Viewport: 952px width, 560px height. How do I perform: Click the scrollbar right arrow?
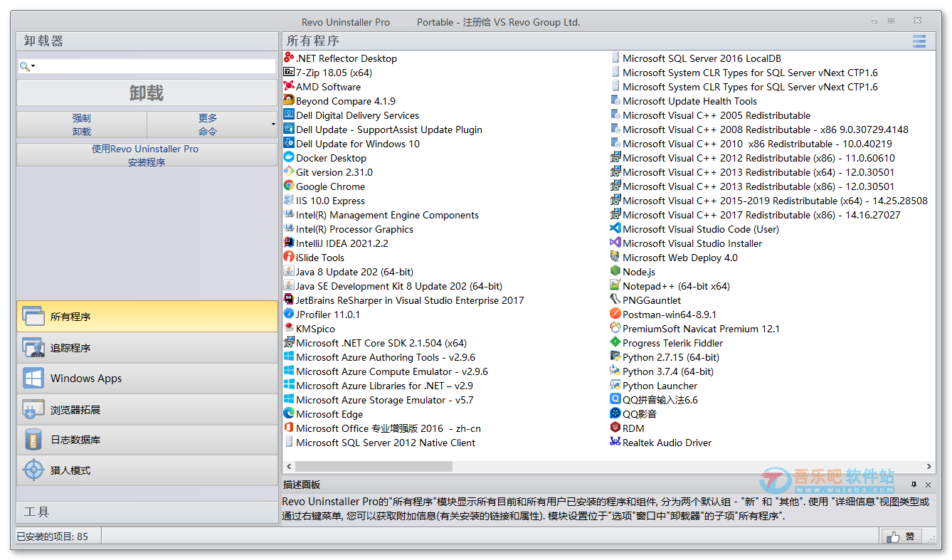click(930, 467)
